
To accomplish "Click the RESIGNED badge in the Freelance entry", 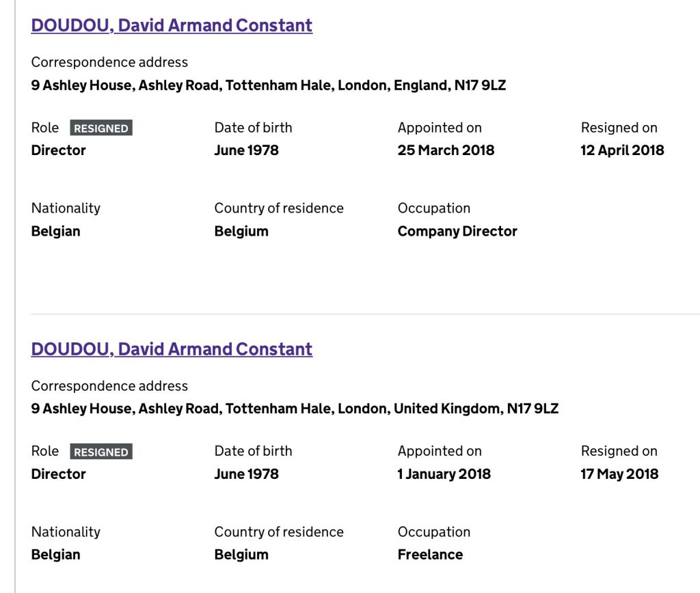I will coord(101,452).
